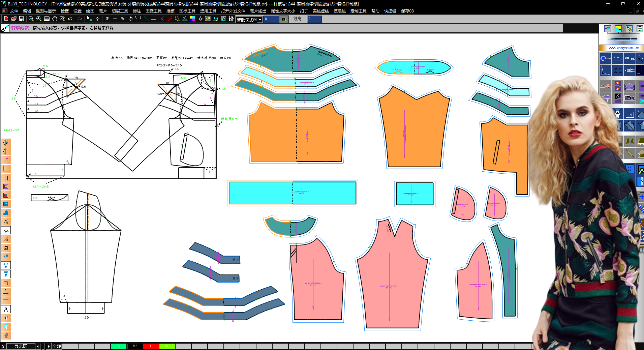Select the curve graph tool in right panel
This screenshot has height=350, width=644.
[x=605, y=70]
